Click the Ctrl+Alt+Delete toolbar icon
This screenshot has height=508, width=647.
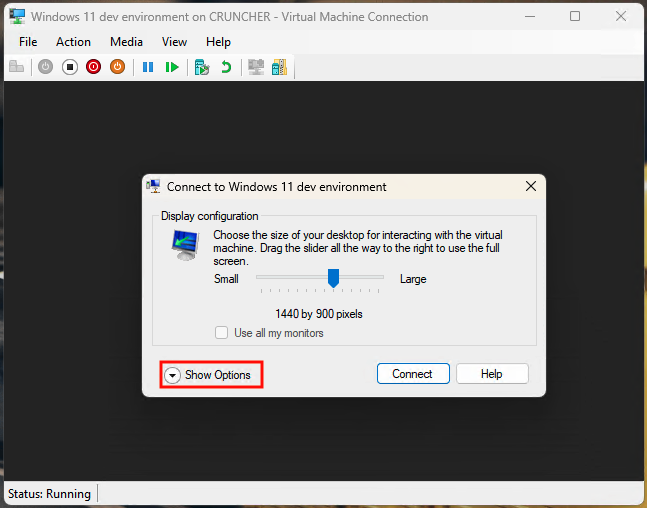click(x=16, y=67)
